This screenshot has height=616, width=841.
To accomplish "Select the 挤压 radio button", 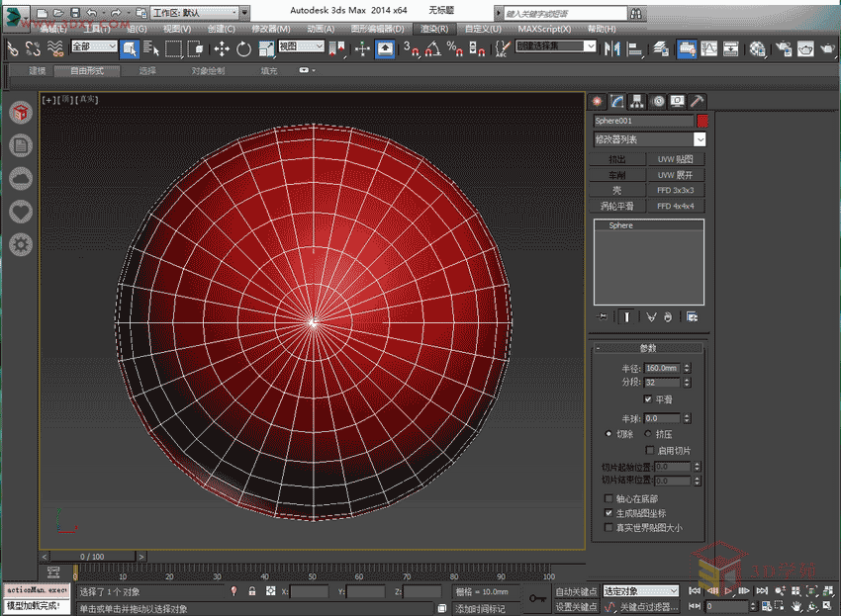I will [648, 433].
